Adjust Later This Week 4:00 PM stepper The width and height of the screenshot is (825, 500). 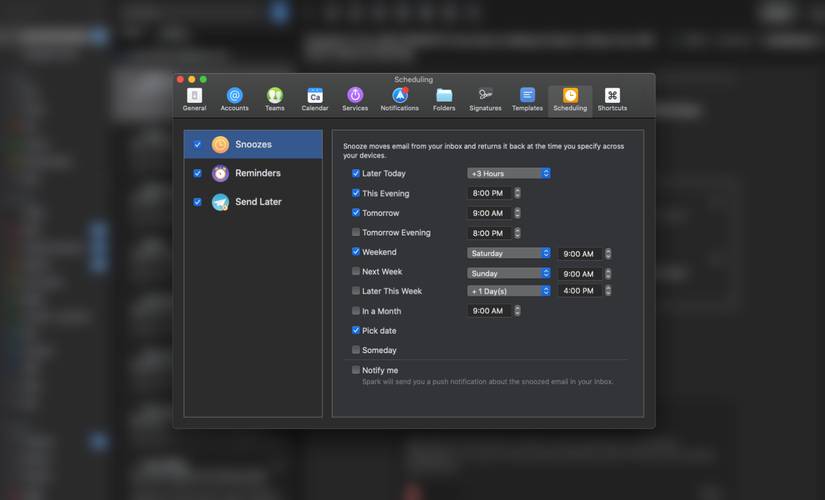coord(608,291)
